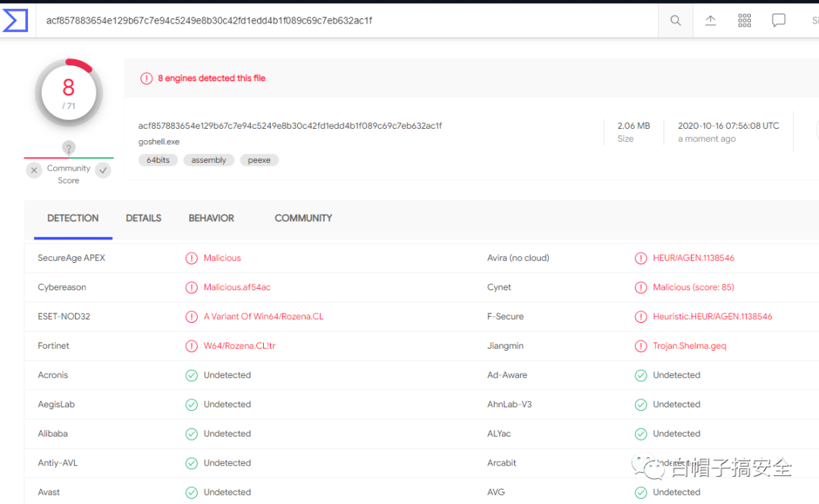Click the 'Malicious (score: 85)' result
The image size is (819, 504).
click(694, 287)
